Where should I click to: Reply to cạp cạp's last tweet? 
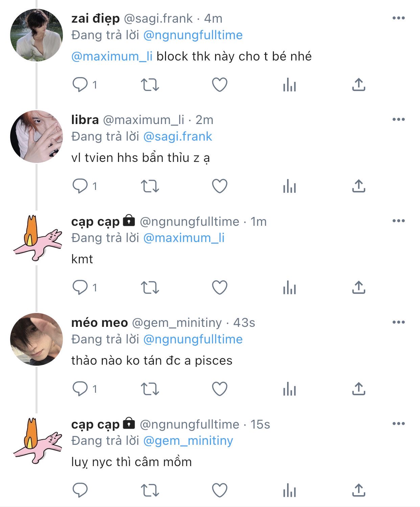[80, 490]
